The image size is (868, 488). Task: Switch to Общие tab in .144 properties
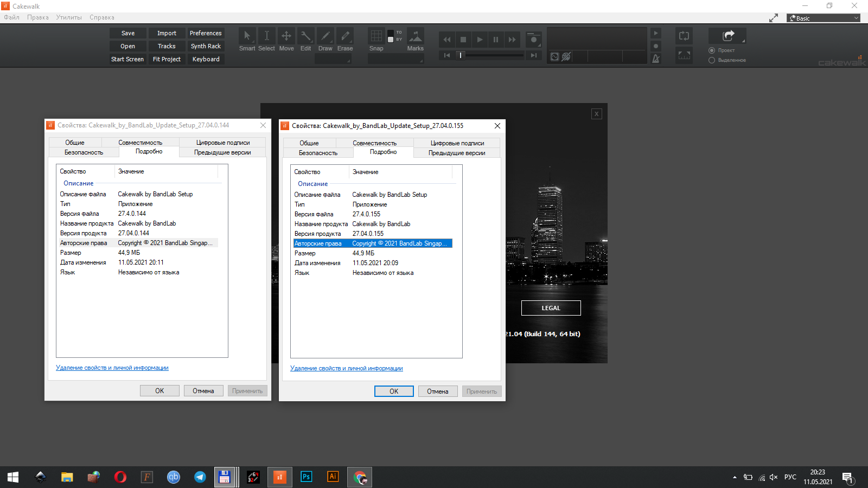tap(75, 143)
